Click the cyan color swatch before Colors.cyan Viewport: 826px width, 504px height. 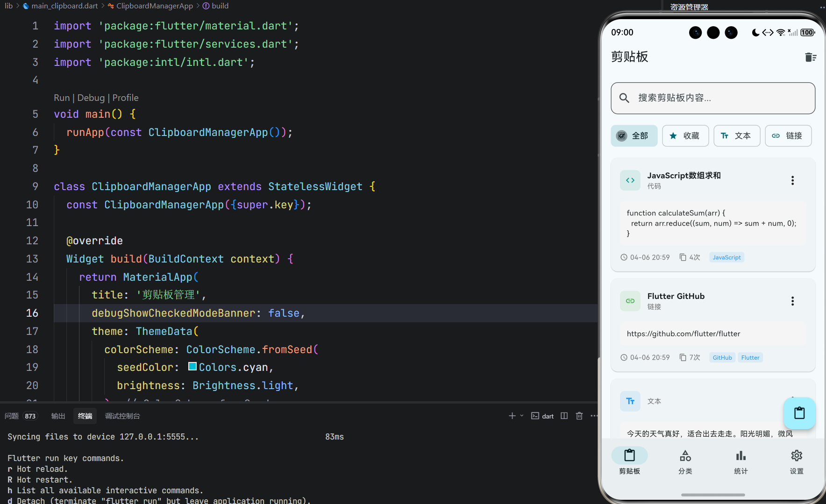tap(192, 366)
